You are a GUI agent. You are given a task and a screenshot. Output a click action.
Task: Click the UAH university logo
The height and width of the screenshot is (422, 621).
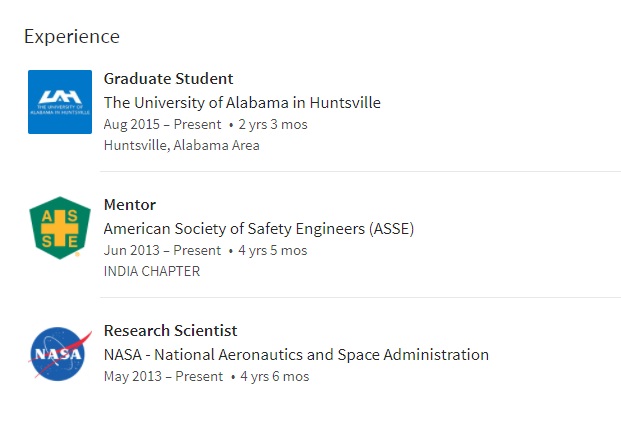[x=60, y=102]
